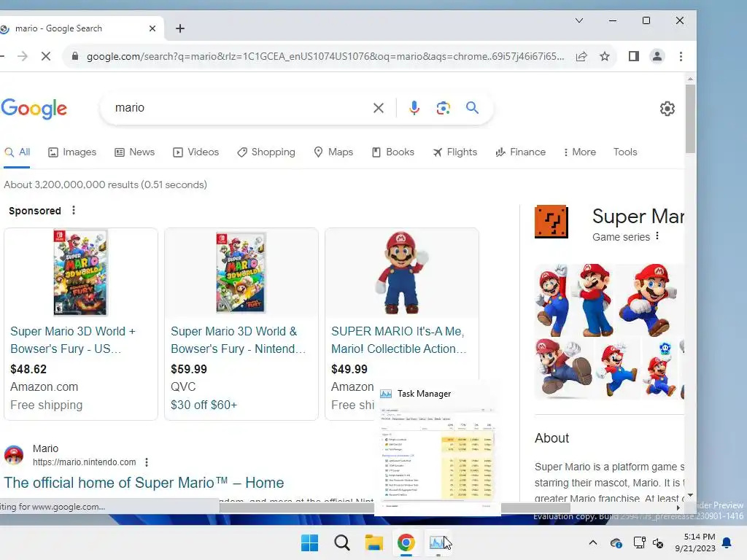Open Chrome profile avatar
This screenshot has width=747, height=560.
[x=657, y=56]
